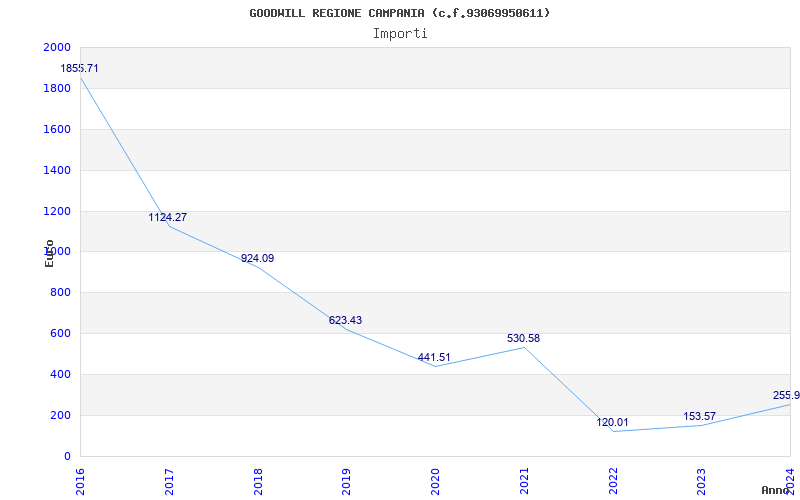Click the Importi subtitle
This screenshot has width=800, height=500.
click(x=400, y=34)
